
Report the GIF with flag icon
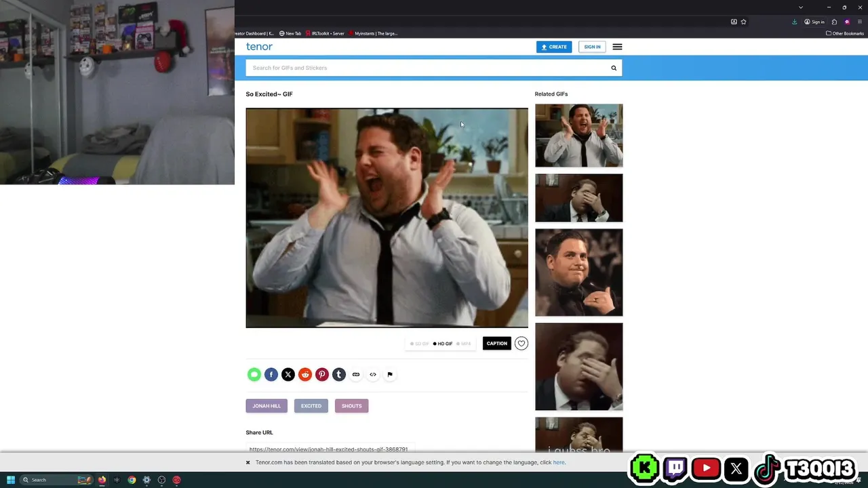(x=389, y=374)
